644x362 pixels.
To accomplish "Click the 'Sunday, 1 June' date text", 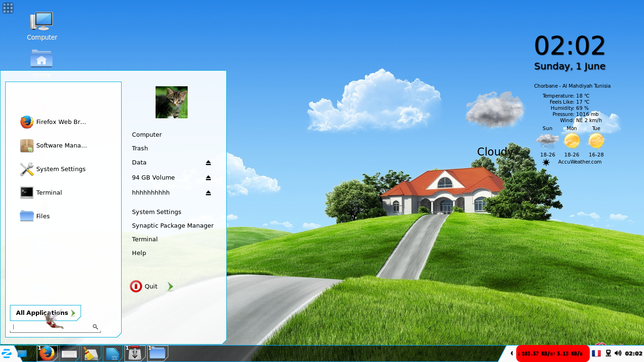I will (570, 66).
